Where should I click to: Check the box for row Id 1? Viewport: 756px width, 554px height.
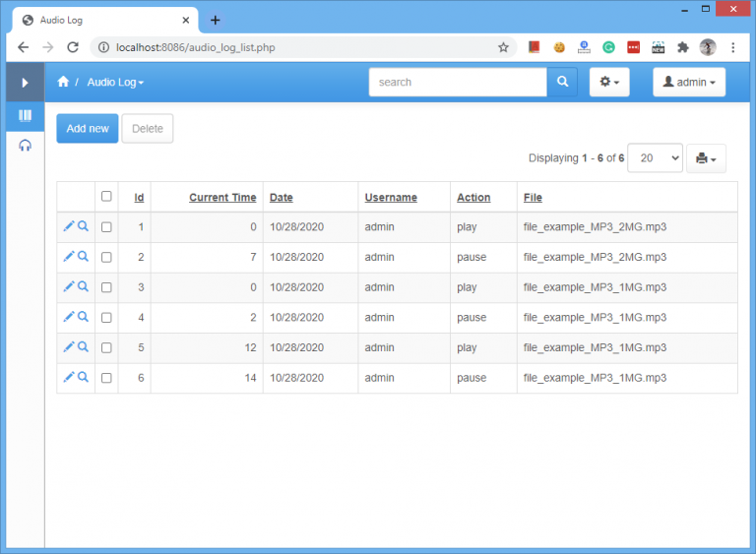106,227
